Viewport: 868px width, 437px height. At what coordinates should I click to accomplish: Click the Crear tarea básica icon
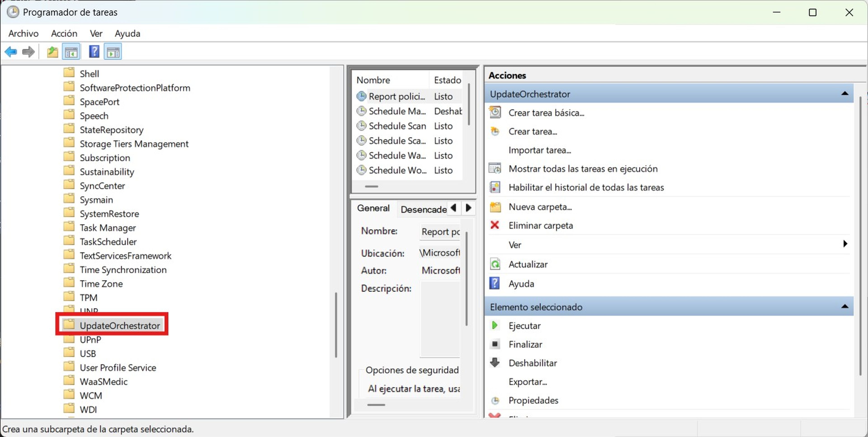tap(495, 112)
